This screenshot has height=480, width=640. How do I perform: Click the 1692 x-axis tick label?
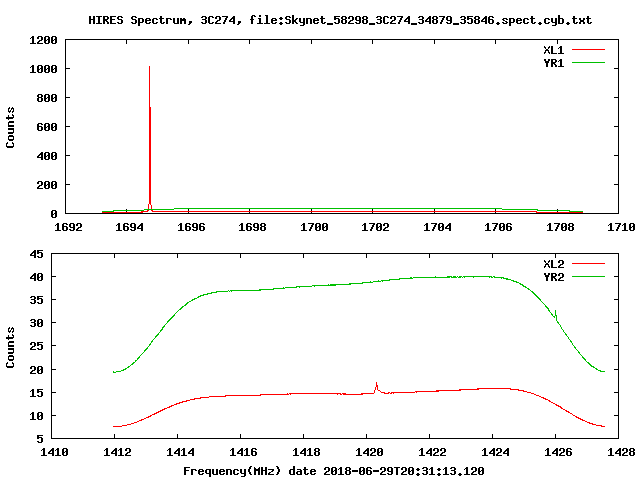pos(68,227)
